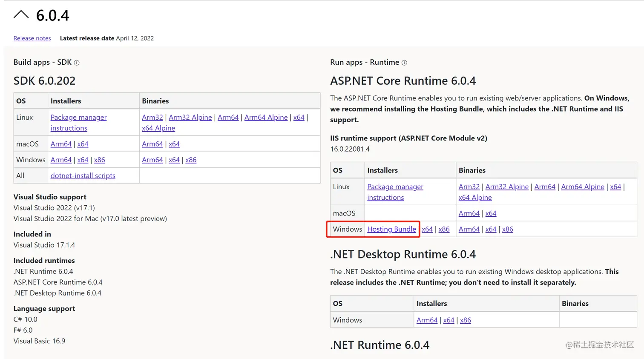Click the Runtime info icon
The height and width of the screenshot is (359, 644).
[x=405, y=63]
